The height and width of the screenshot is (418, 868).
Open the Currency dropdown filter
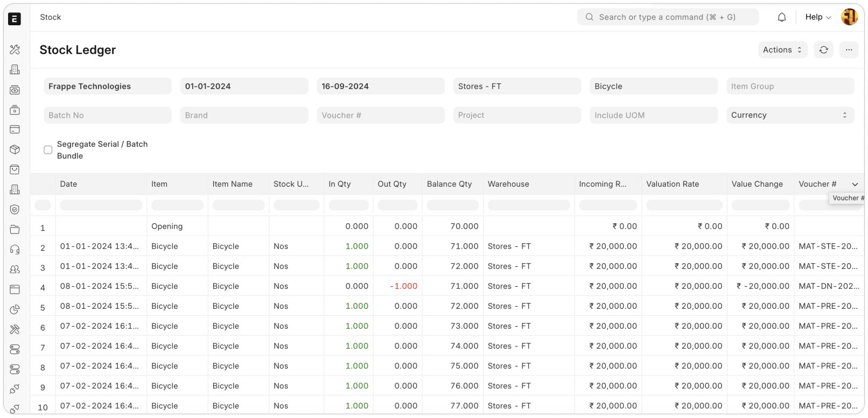pos(789,115)
